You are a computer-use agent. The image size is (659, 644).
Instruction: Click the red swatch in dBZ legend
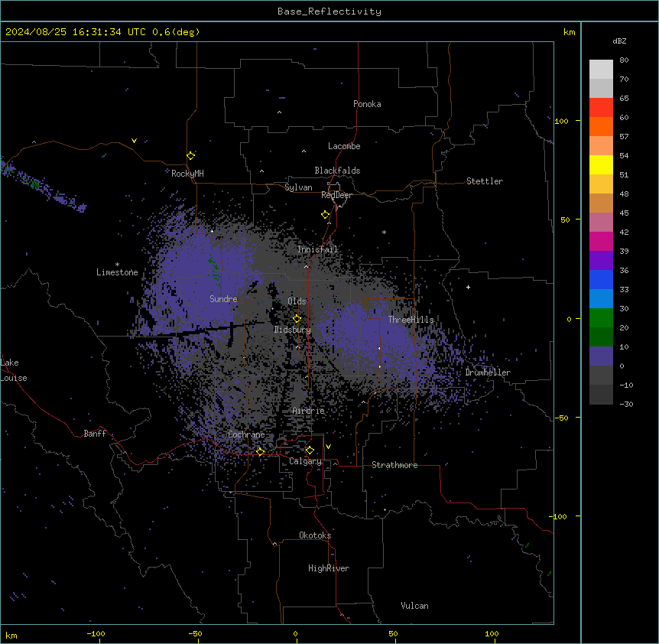(x=601, y=108)
